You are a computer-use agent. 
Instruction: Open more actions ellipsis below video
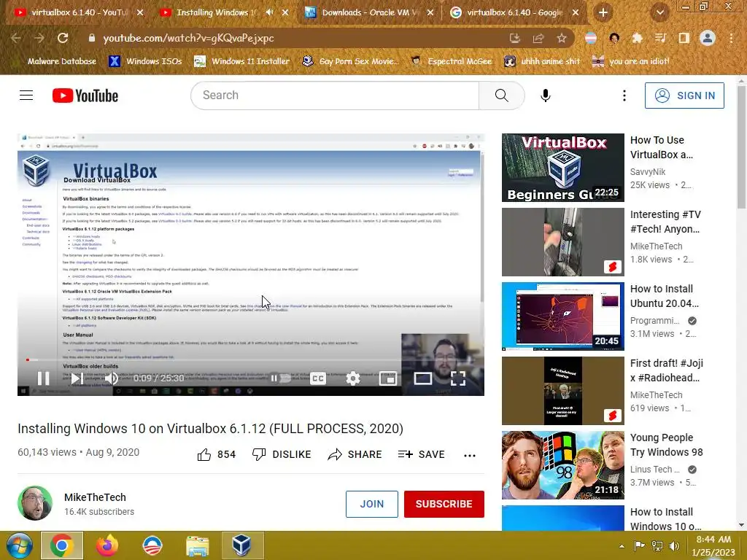(470, 455)
